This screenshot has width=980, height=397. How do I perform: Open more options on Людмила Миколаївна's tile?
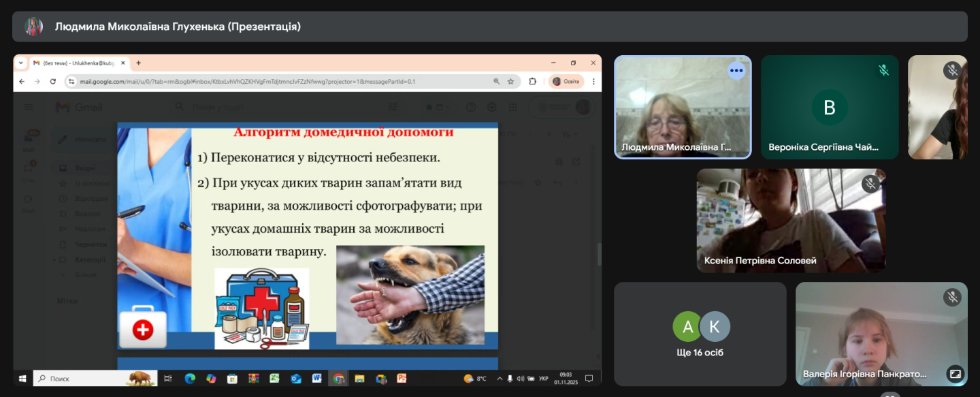pos(736,70)
